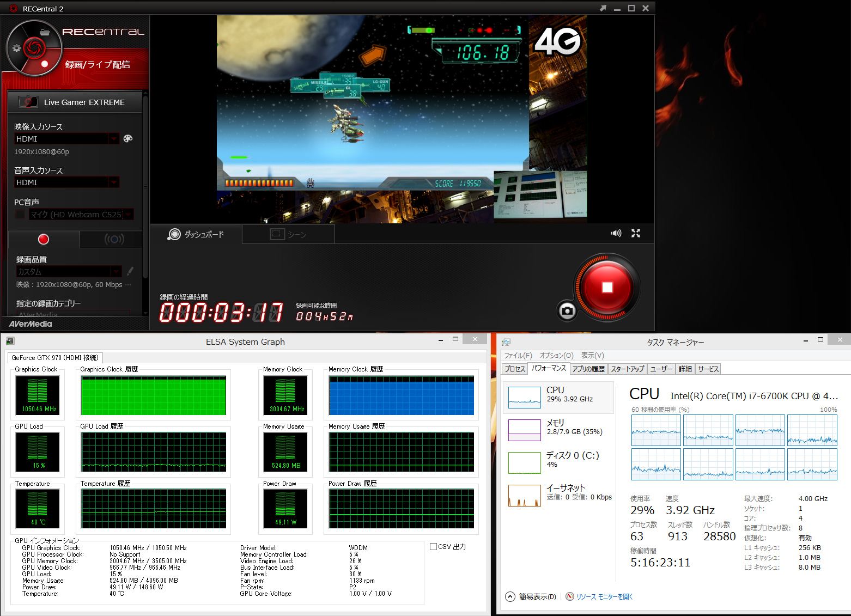Take a snapshot with camera button
The height and width of the screenshot is (616, 851).
coord(567,310)
